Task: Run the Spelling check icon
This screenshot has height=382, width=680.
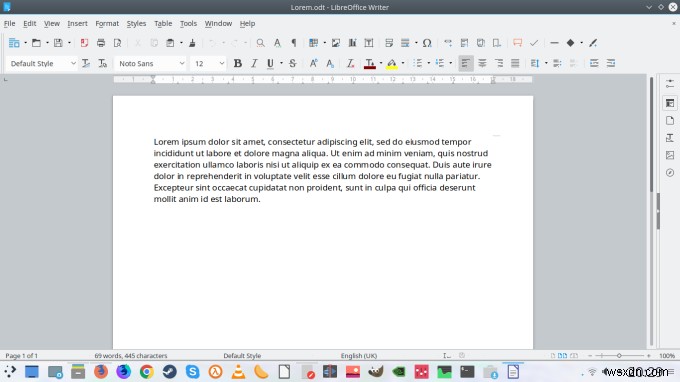Action: click(277, 43)
